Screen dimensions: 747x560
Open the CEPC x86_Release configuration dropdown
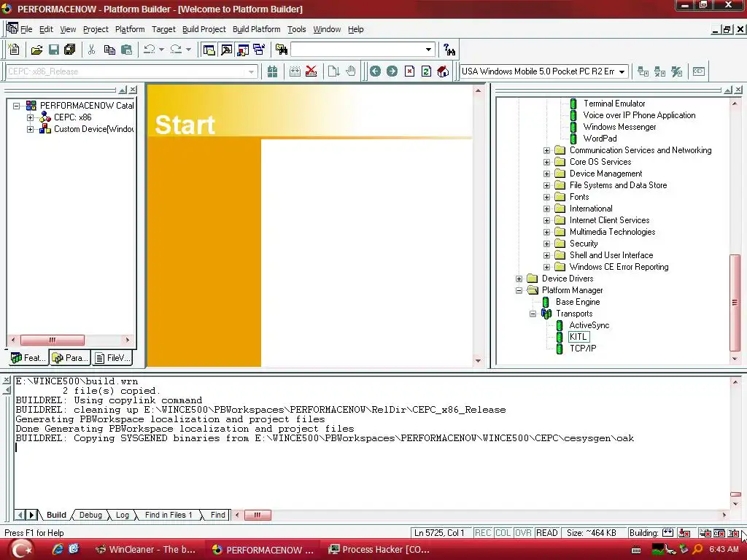251,72
